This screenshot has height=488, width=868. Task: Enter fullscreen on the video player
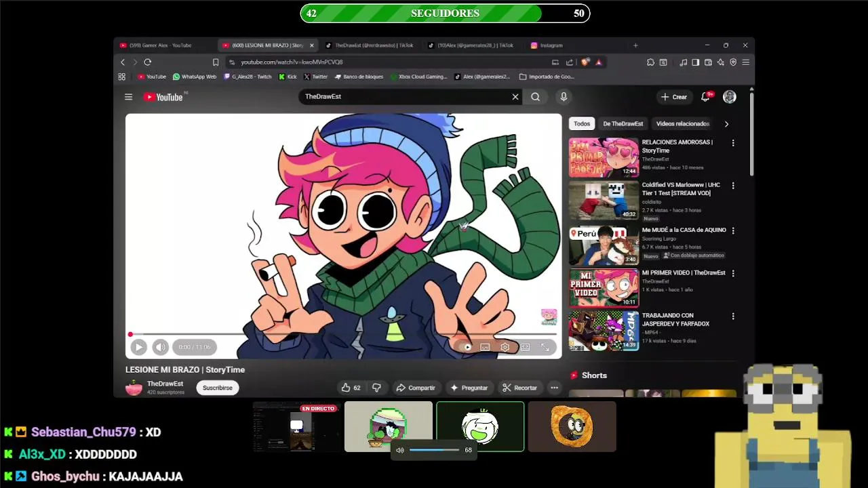[545, 347]
